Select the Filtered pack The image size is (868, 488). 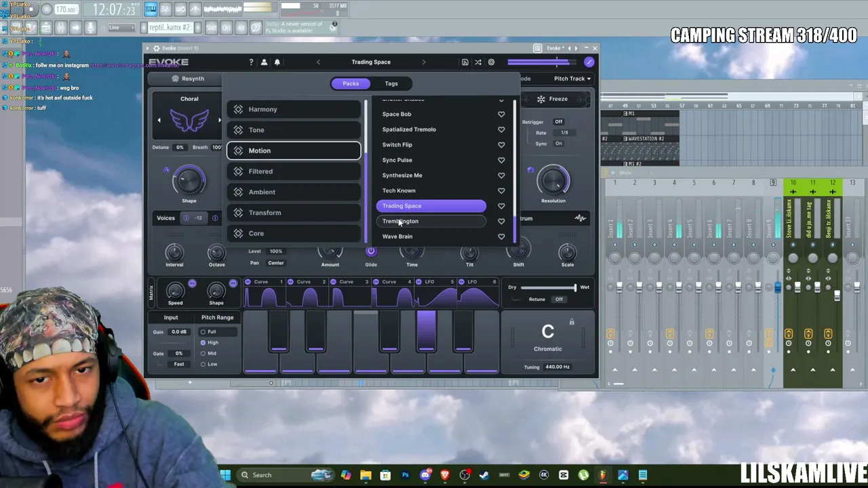click(x=294, y=171)
